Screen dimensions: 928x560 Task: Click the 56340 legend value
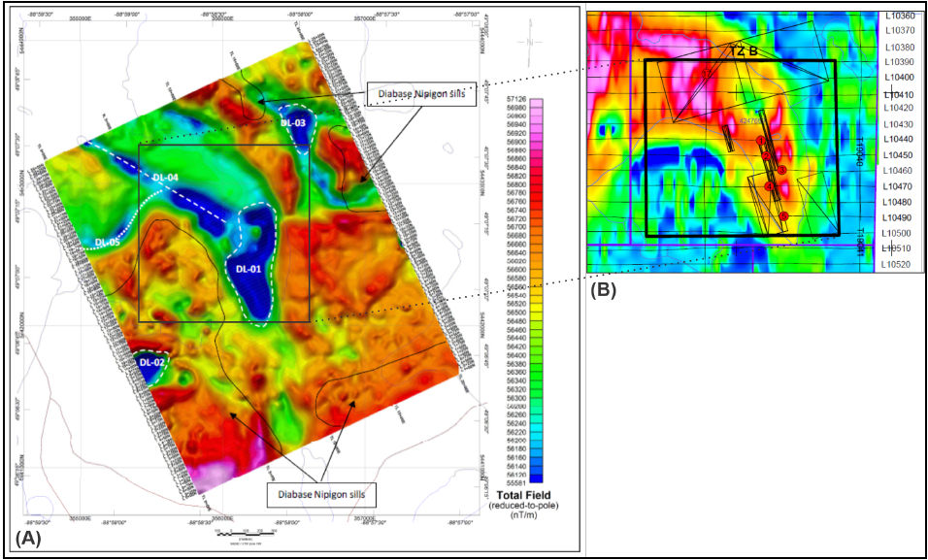tap(514, 380)
